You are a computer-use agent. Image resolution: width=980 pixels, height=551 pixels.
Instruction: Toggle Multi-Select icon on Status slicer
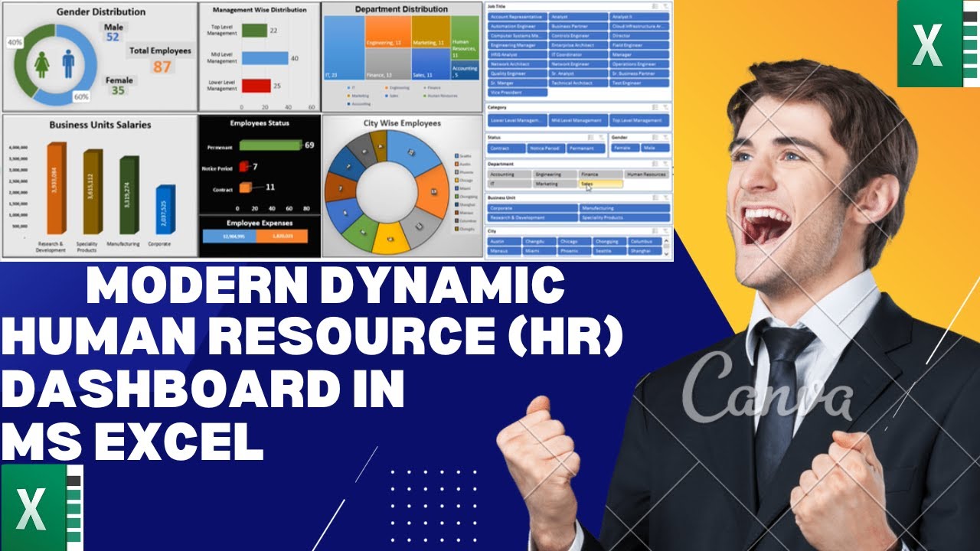[590, 137]
